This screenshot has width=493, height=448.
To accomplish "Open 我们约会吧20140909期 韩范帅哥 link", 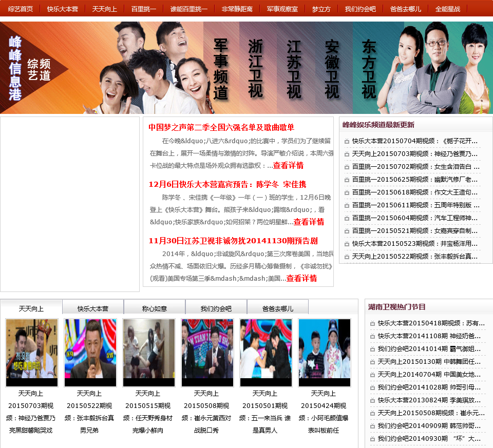I will [x=429, y=426].
